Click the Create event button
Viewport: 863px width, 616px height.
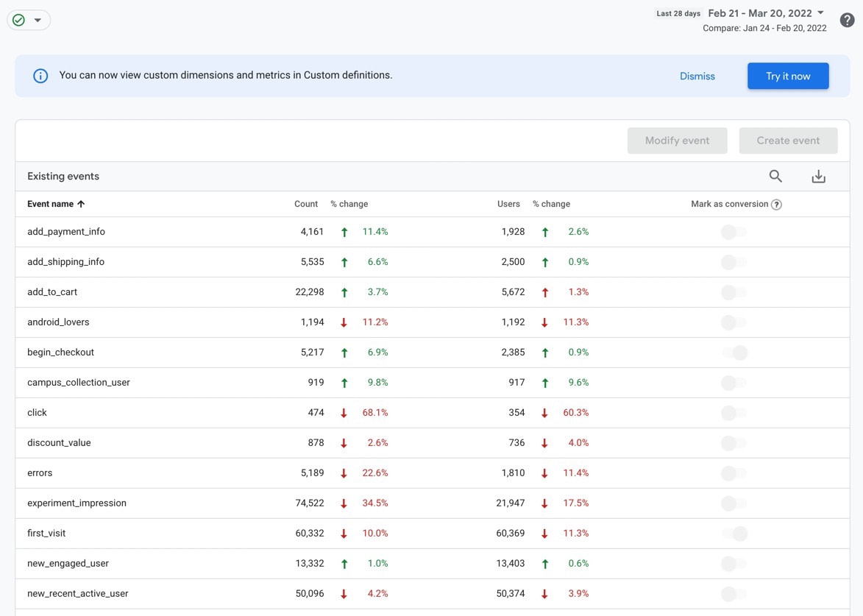pos(788,140)
